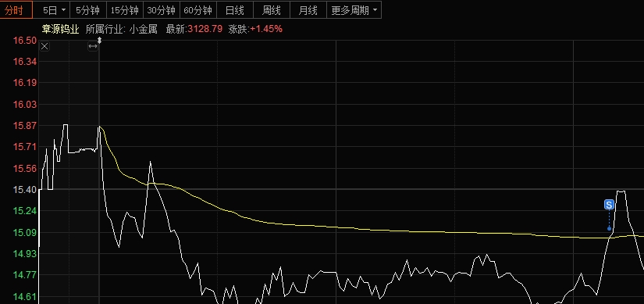Click the stock name 章源钨业
The image size is (644, 304).
click(x=60, y=29)
